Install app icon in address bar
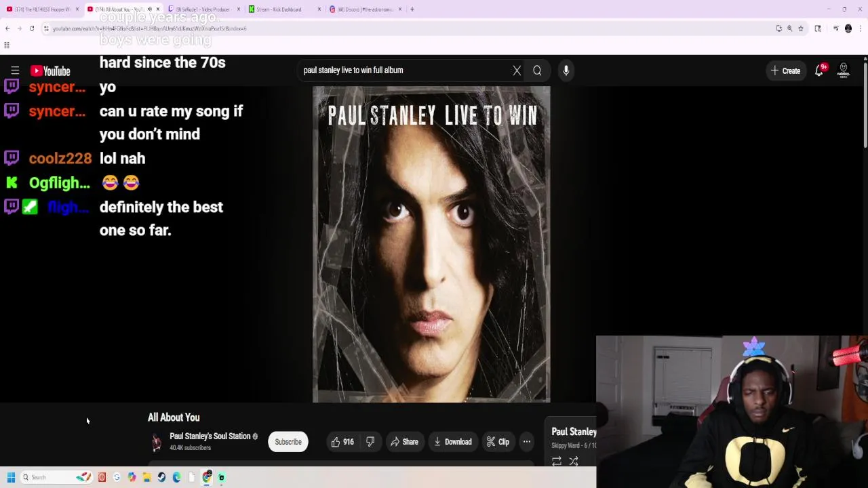 779,28
